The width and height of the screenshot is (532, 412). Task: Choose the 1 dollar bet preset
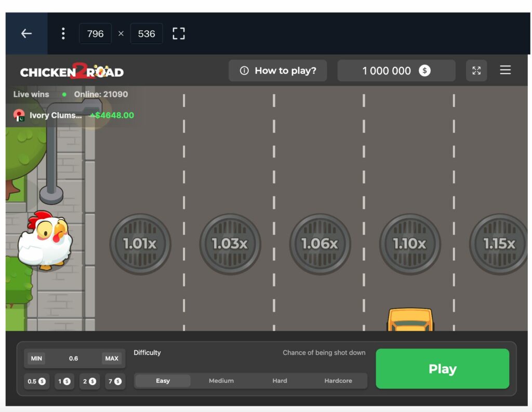(64, 381)
